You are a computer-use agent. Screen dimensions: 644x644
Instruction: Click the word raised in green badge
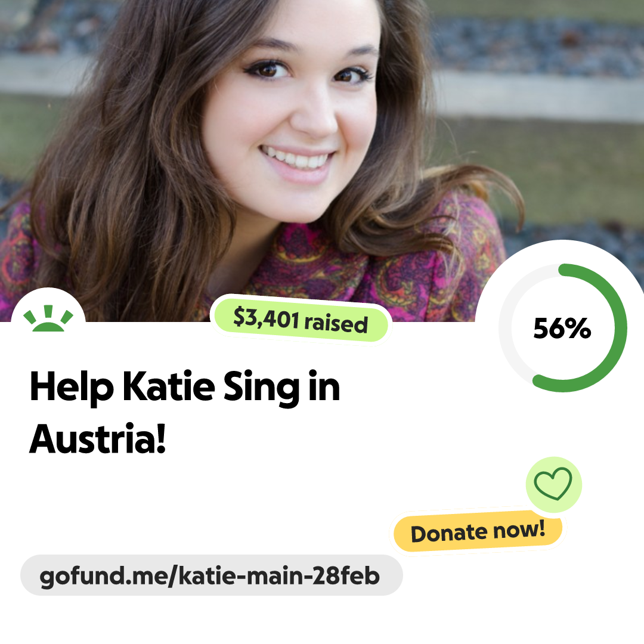336,324
